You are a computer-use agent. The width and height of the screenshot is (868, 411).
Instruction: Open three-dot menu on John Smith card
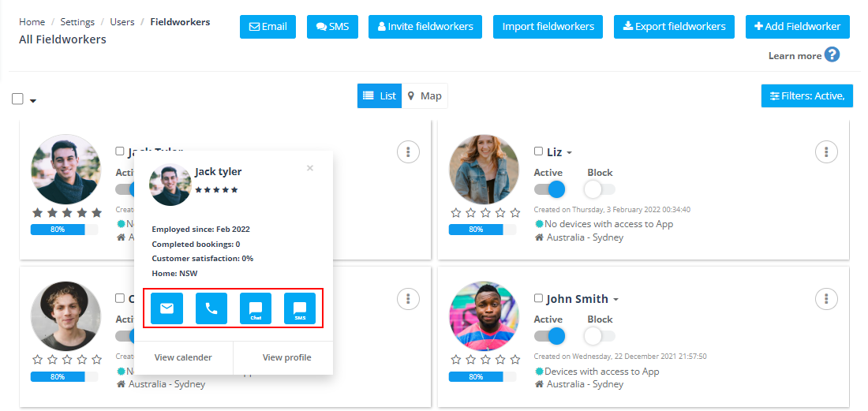[826, 299]
